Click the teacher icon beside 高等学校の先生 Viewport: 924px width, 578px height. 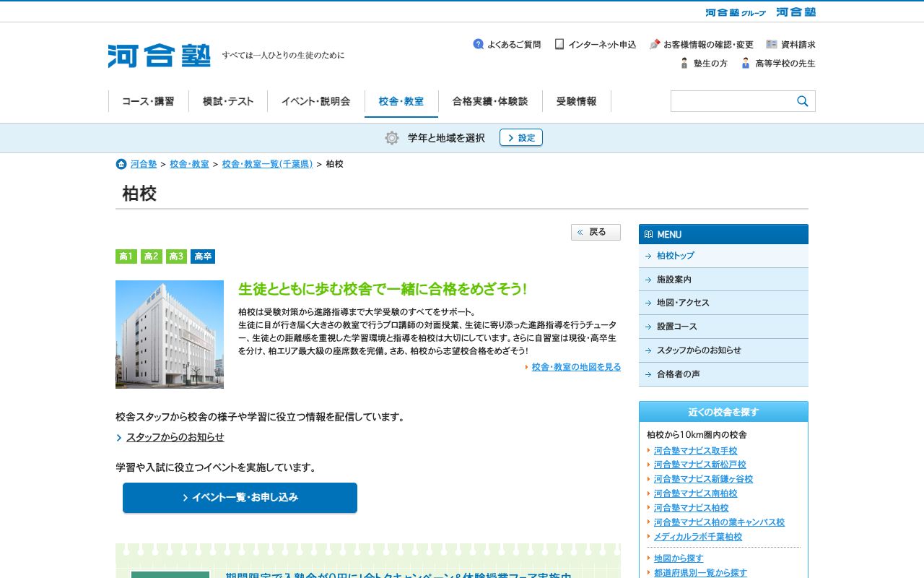pyautogui.click(x=746, y=63)
